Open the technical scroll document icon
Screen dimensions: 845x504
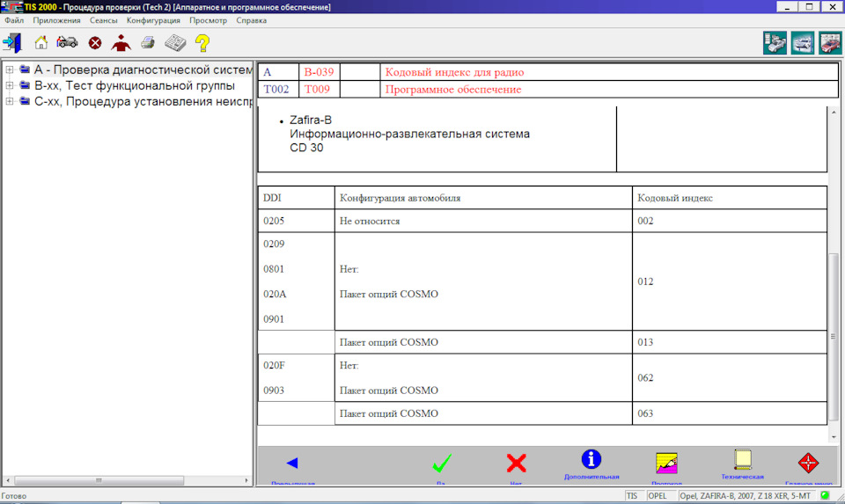coord(743,459)
